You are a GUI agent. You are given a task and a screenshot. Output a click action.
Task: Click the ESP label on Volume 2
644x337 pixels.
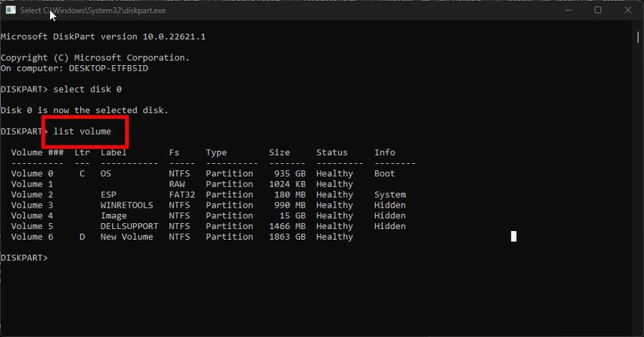[x=108, y=195]
